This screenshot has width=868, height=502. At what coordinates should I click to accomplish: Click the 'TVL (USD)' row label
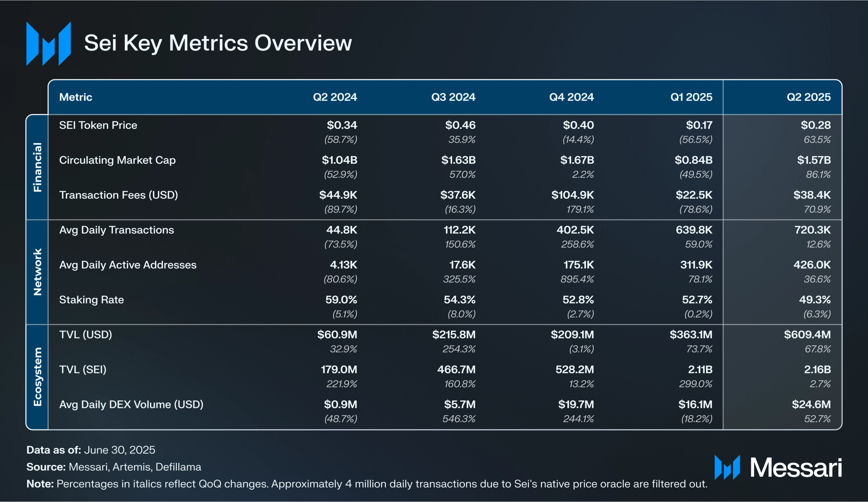[86, 335]
